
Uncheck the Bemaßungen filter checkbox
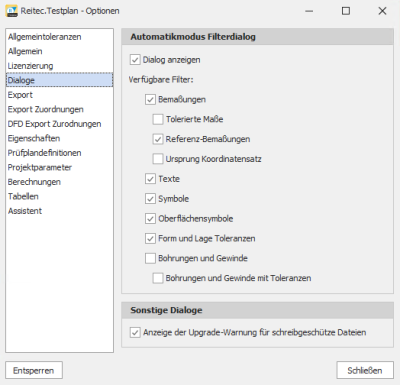click(150, 100)
